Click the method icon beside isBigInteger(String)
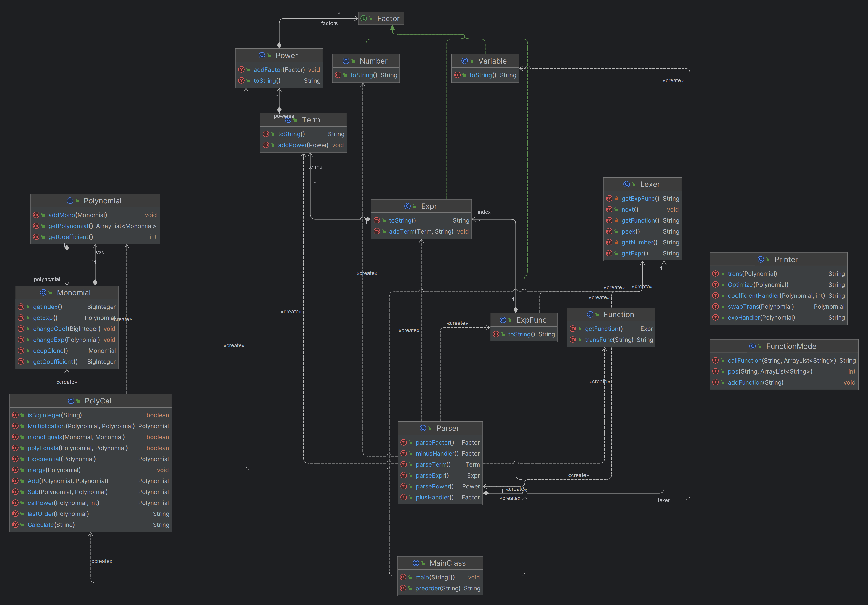This screenshot has width=868, height=605. pyautogui.click(x=15, y=415)
